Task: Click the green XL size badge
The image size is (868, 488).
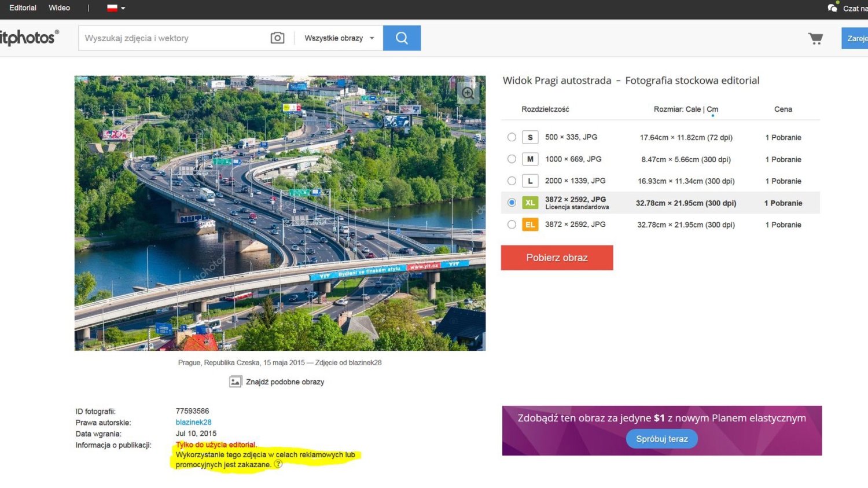Action: coord(530,203)
